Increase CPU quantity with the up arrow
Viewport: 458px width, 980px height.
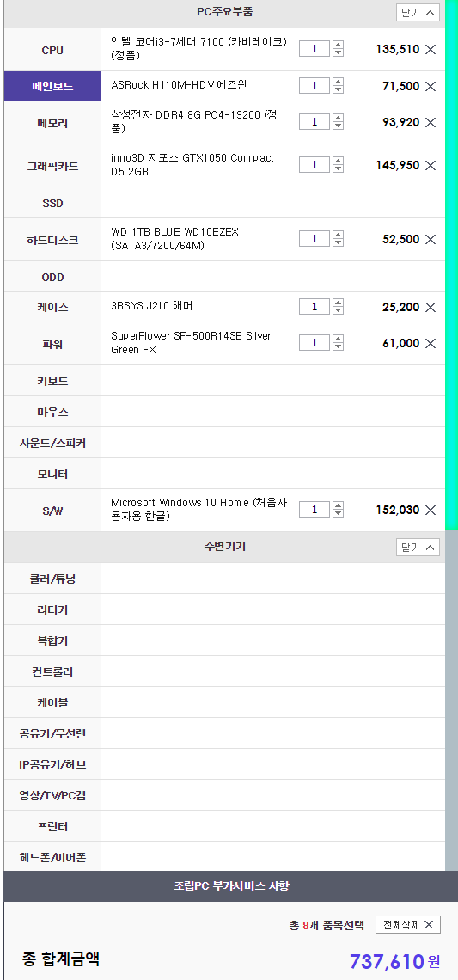tap(338, 45)
